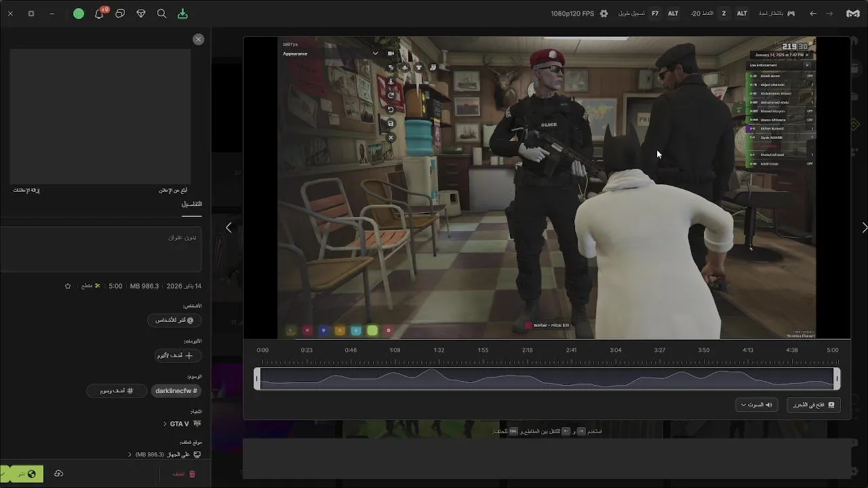Go to next clip with right chevron
The height and width of the screenshot is (488, 868).
click(864, 228)
